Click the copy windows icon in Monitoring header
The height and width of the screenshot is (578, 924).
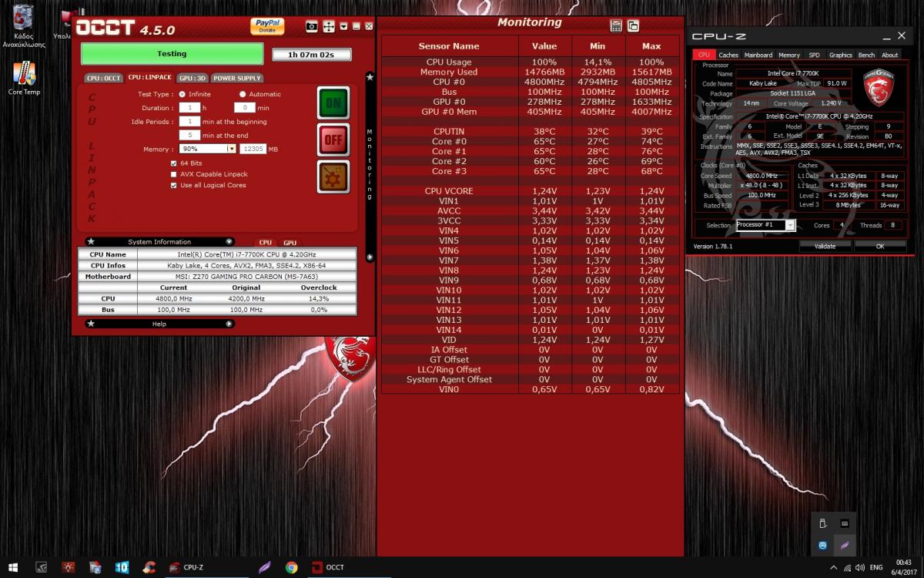point(633,25)
